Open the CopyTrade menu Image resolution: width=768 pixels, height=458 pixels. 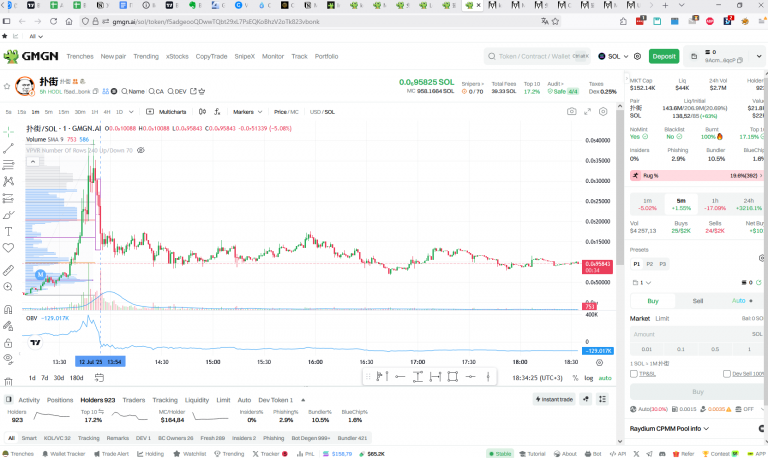tap(211, 56)
